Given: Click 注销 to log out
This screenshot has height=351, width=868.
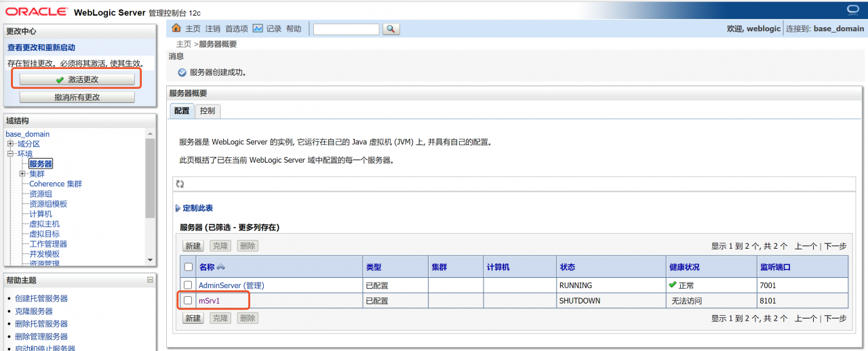Looking at the screenshot, I should tap(213, 28).
